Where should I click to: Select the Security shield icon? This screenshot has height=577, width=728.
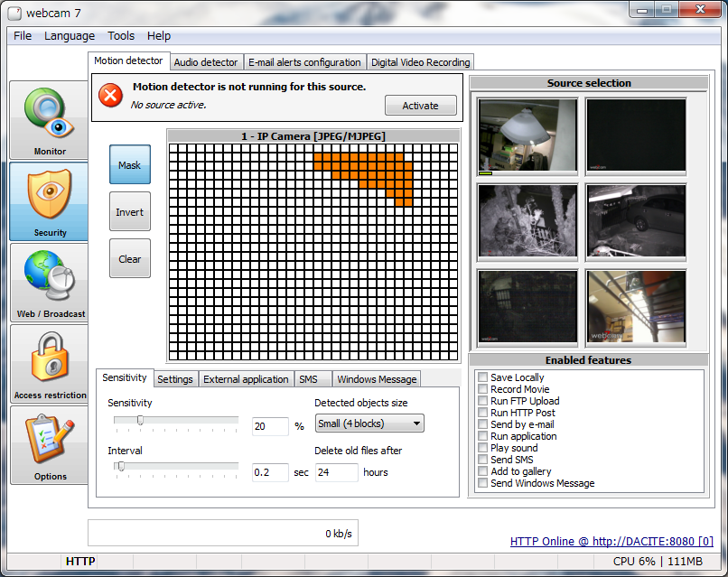tap(49, 201)
